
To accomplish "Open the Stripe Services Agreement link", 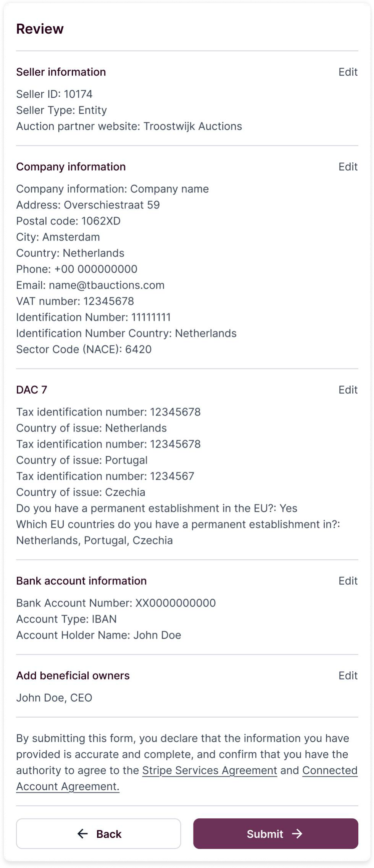I will [x=210, y=771].
